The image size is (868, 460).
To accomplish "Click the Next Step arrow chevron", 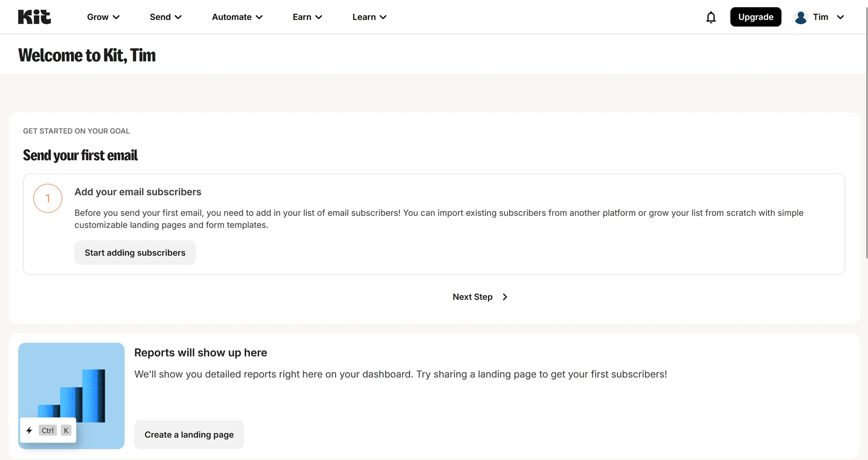I will point(505,297).
